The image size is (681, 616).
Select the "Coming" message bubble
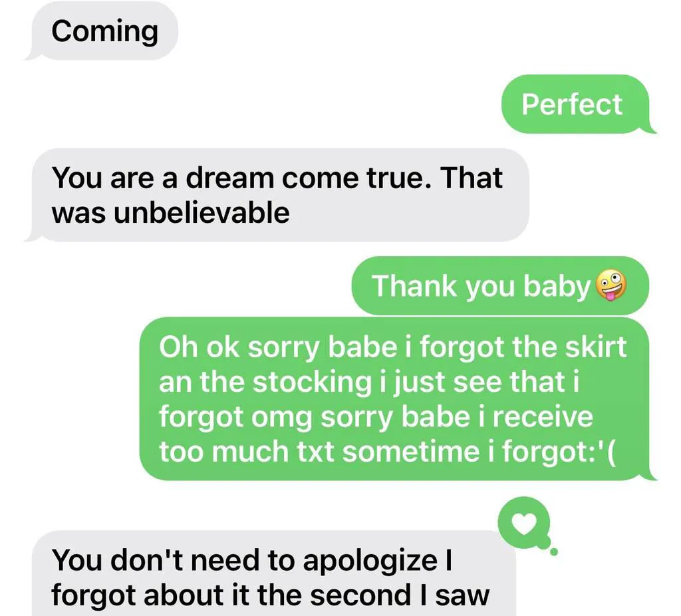(101, 31)
